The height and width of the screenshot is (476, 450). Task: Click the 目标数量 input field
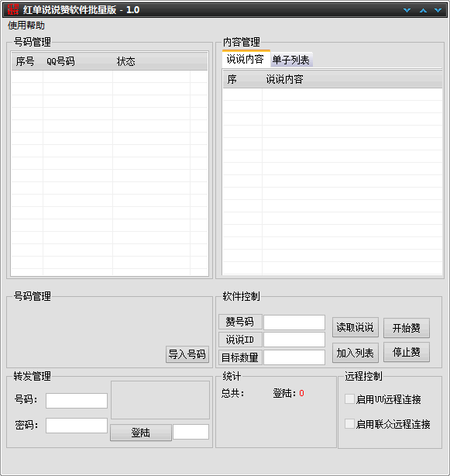(x=294, y=357)
